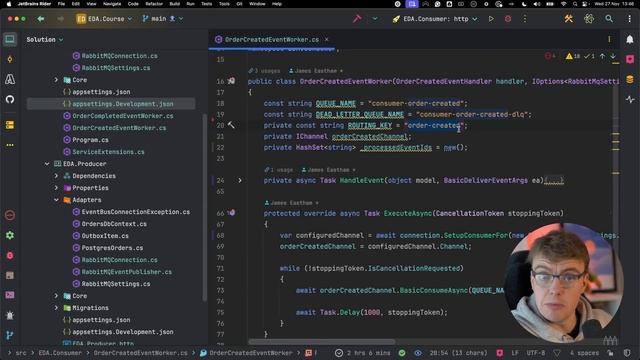Run the EDA.Consumer configuration
Screen dimensions: 640x360
click(491, 19)
